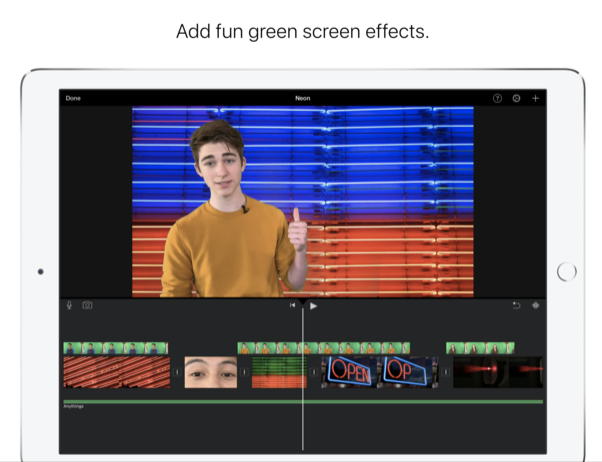Select the dark red laser clip
This screenshot has height=462, width=602.
coord(498,372)
